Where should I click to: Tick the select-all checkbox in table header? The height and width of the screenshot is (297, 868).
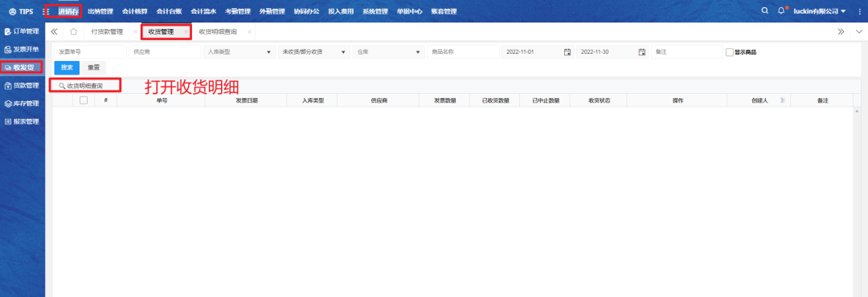(x=84, y=100)
